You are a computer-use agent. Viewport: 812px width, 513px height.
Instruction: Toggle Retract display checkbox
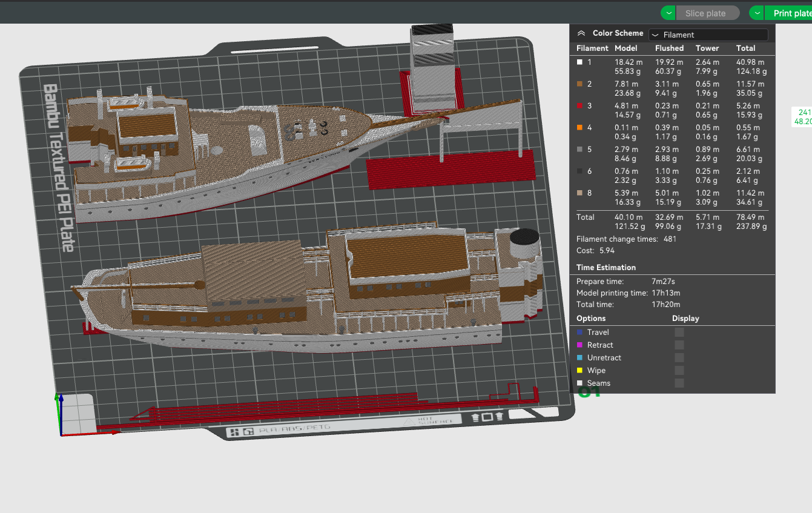pyautogui.click(x=679, y=345)
